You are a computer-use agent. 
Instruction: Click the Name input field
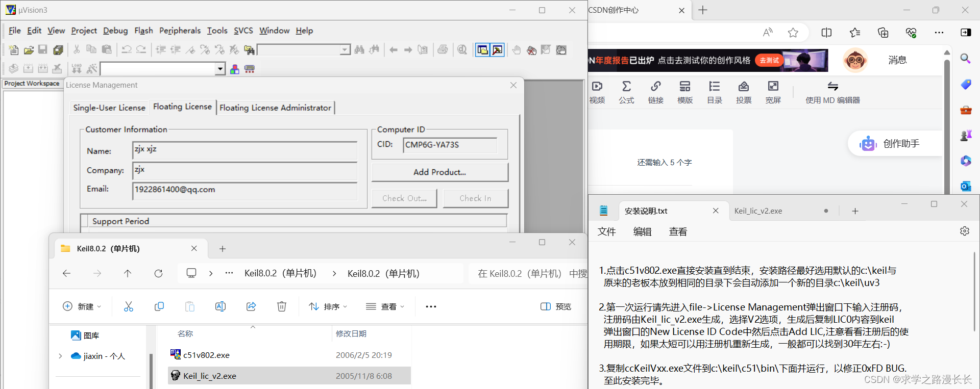245,151
